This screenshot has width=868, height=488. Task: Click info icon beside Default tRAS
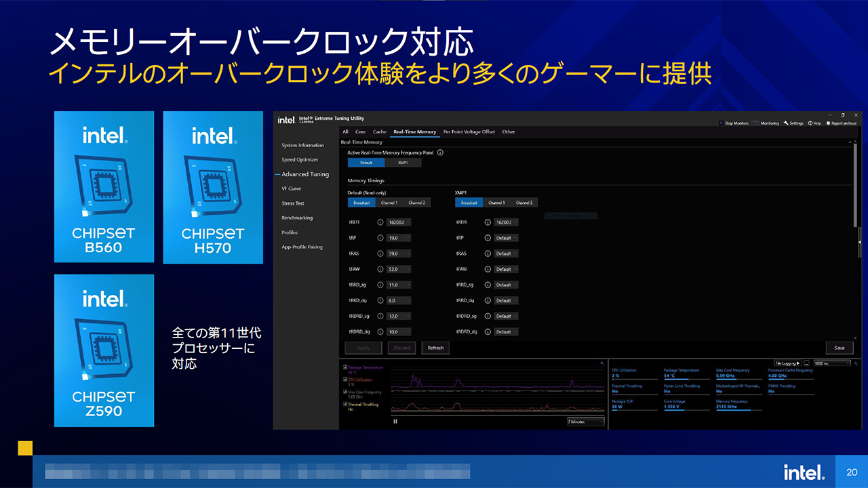[x=380, y=253]
